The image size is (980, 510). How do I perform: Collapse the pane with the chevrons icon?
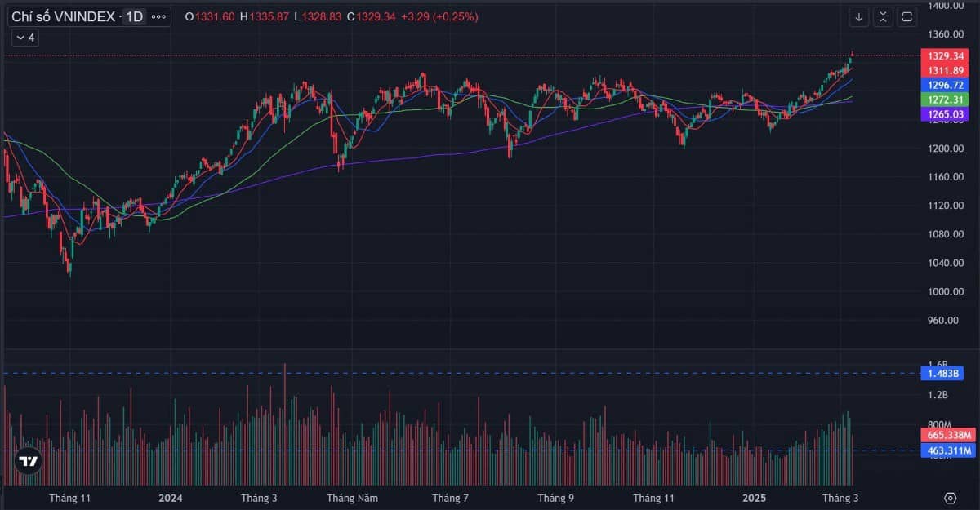click(882, 16)
